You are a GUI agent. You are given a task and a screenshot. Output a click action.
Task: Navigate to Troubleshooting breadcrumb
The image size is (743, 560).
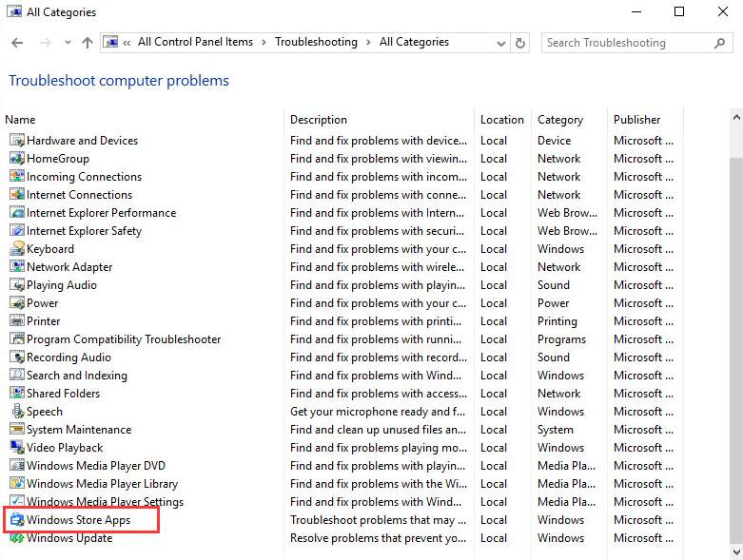(x=316, y=42)
